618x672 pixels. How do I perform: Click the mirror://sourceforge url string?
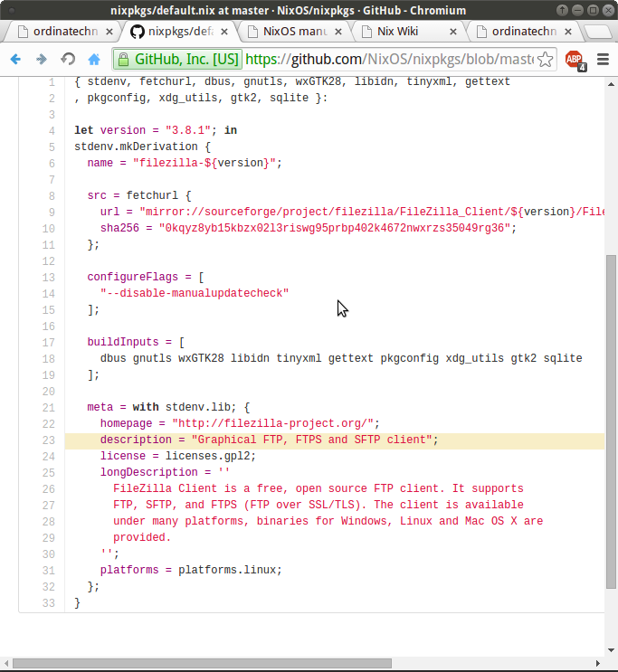372,212
